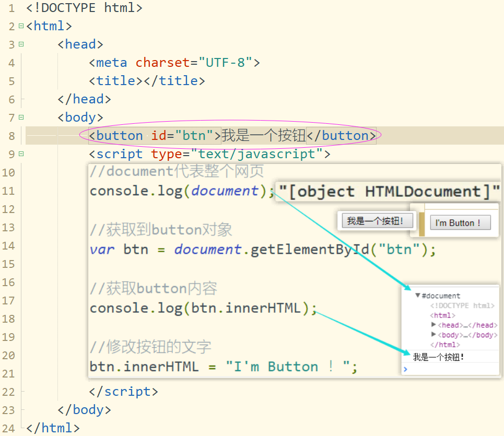Click console.log(btn.innerHTML) statement
The height and width of the screenshot is (436, 504).
pyautogui.click(x=203, y=308)
